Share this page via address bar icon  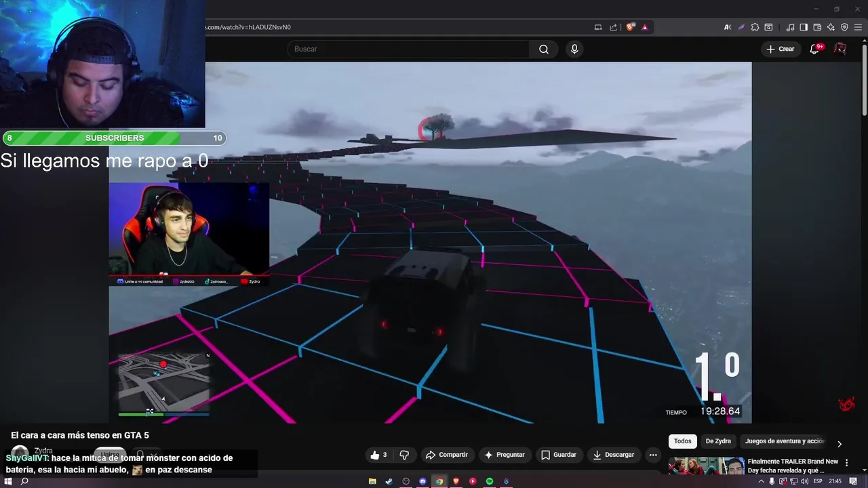click(x=613, y=27)
